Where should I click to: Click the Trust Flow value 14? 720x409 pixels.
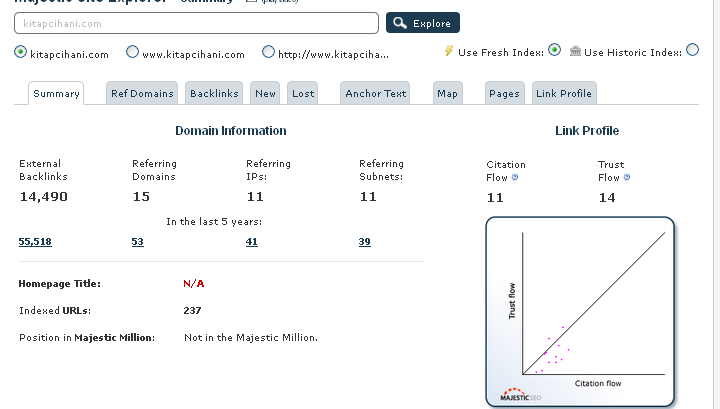[x=607, y=197]
